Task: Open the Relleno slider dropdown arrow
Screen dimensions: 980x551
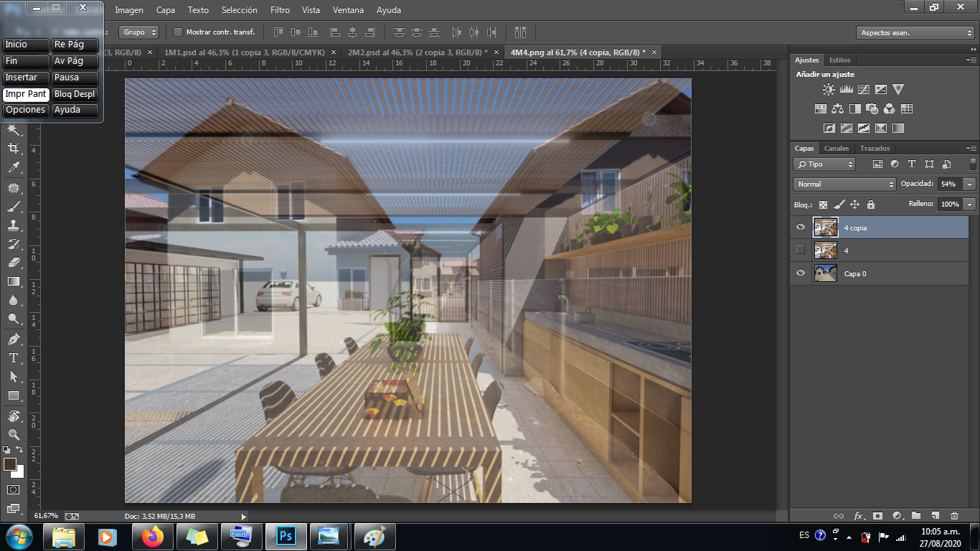Action: pos(970,204)
